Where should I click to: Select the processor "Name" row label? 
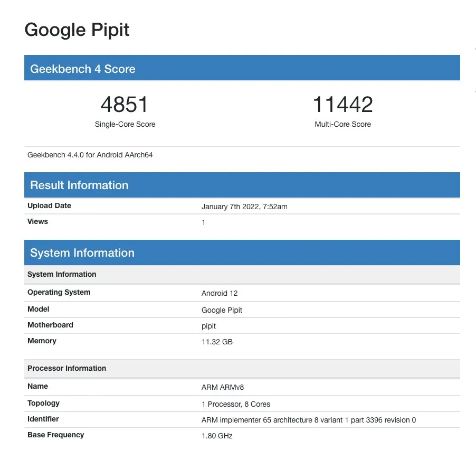pyautogui.click(x=37, y=386)
